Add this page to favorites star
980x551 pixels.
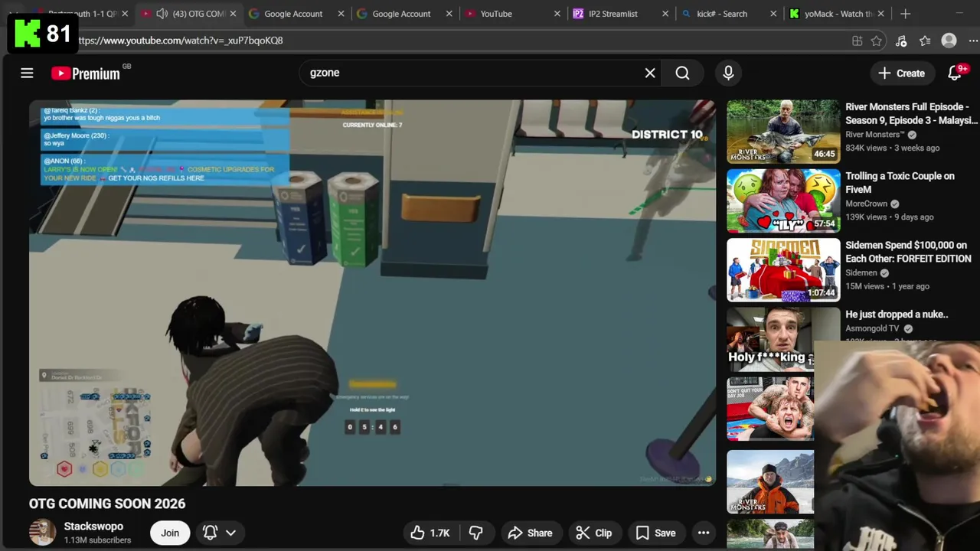click(x=877, y=41)
